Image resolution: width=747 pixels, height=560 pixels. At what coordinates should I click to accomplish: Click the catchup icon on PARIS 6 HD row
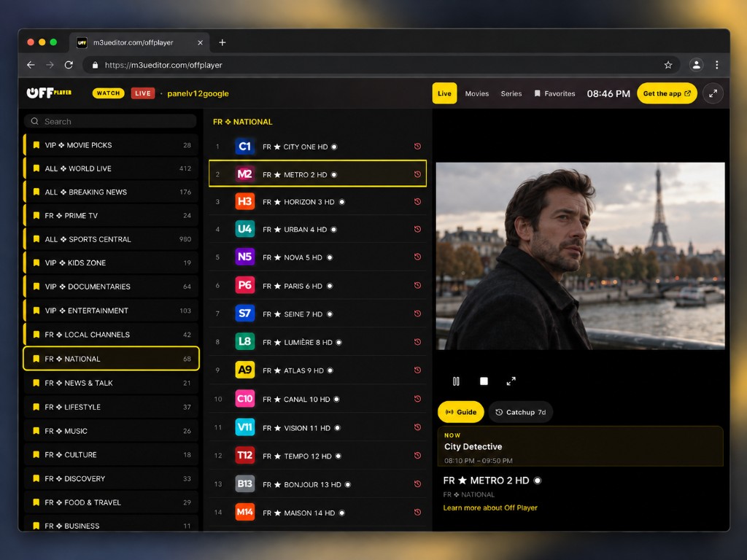[417, 285]
